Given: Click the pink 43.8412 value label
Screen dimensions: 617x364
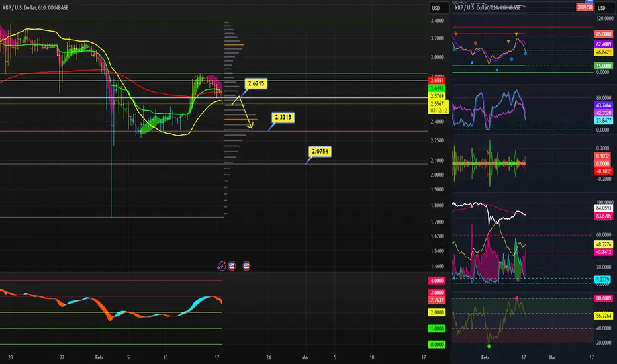Looking at the screenshot, I should coord(603,252).
